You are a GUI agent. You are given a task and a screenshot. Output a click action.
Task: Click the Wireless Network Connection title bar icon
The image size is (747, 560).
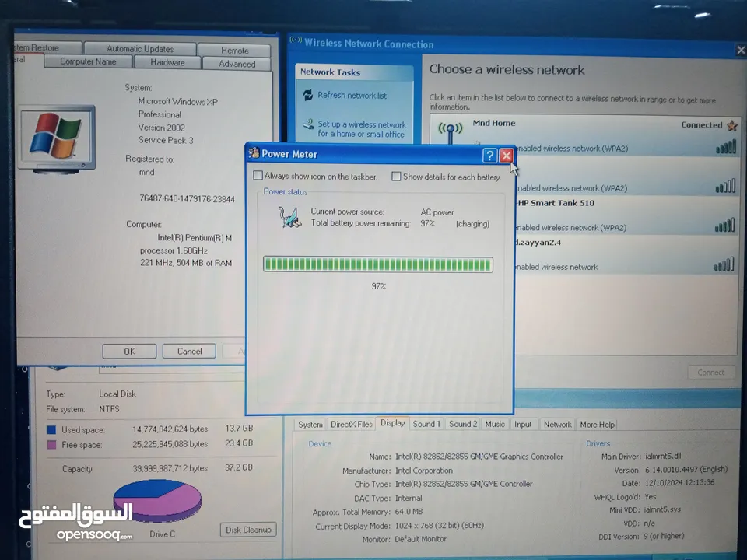click(296, 40)
